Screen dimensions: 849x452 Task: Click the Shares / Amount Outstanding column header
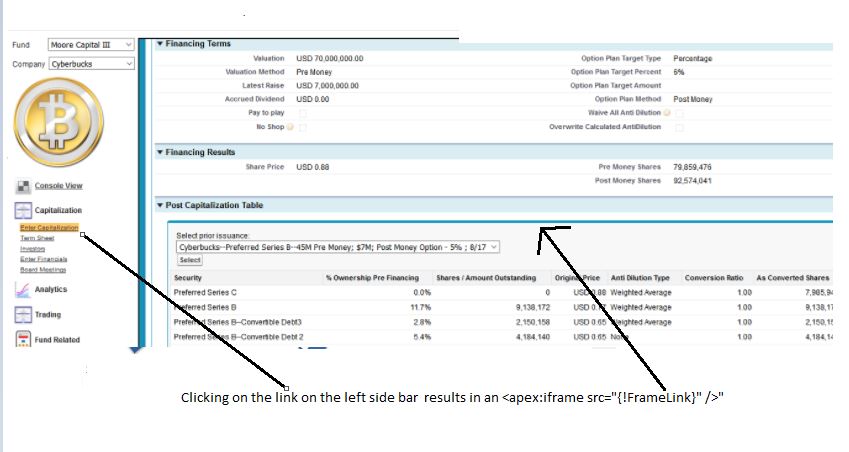[x=486, y=278]
